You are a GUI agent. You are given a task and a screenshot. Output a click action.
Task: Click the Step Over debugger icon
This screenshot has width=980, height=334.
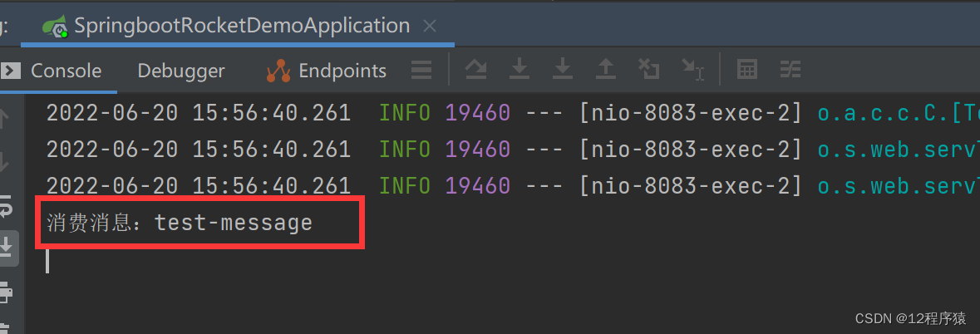click(475, 69)
